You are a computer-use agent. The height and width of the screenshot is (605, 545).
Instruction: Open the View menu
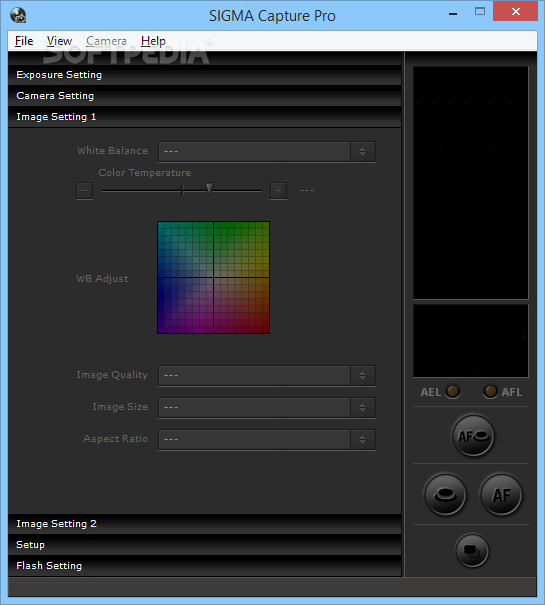[x=59, y=41]
